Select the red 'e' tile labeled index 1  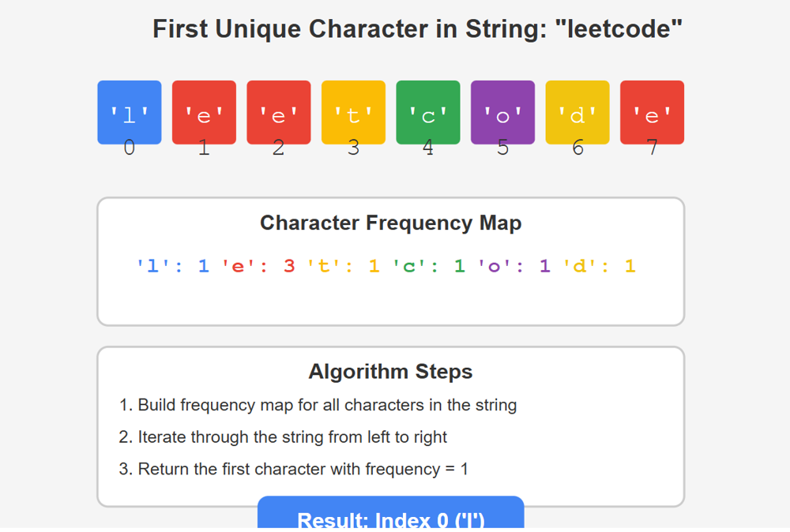point(204,112)
